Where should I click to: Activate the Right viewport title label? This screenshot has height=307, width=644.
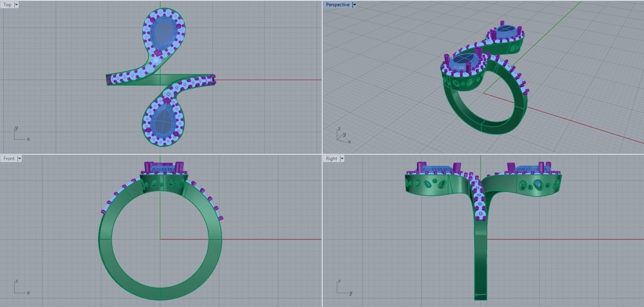click(x=332, y=159)
